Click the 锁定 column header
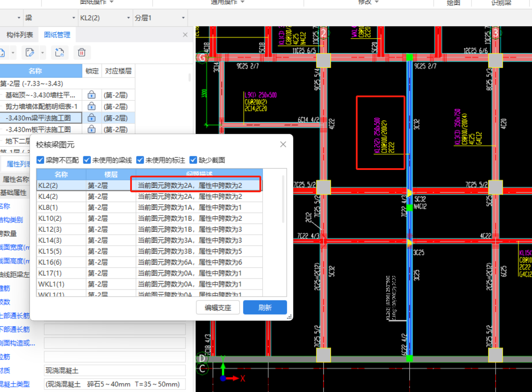532x392 pixels. pos(92,71)
